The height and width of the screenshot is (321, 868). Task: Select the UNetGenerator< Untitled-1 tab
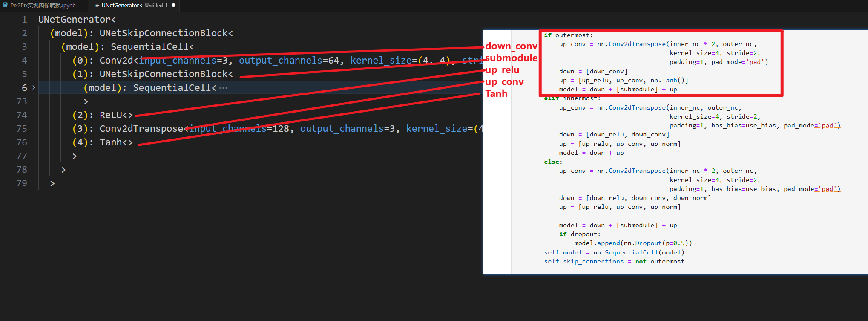(134, 6)
